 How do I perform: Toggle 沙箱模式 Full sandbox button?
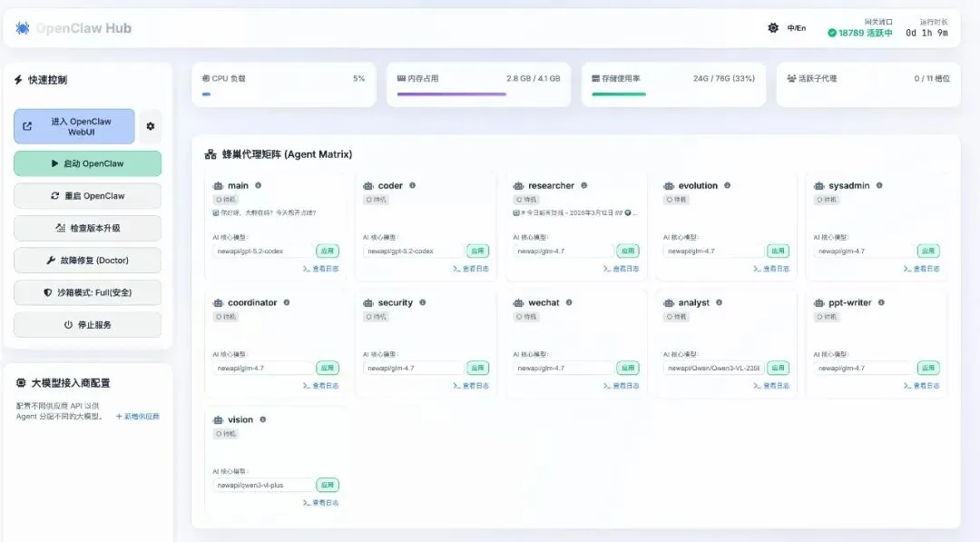87,292
